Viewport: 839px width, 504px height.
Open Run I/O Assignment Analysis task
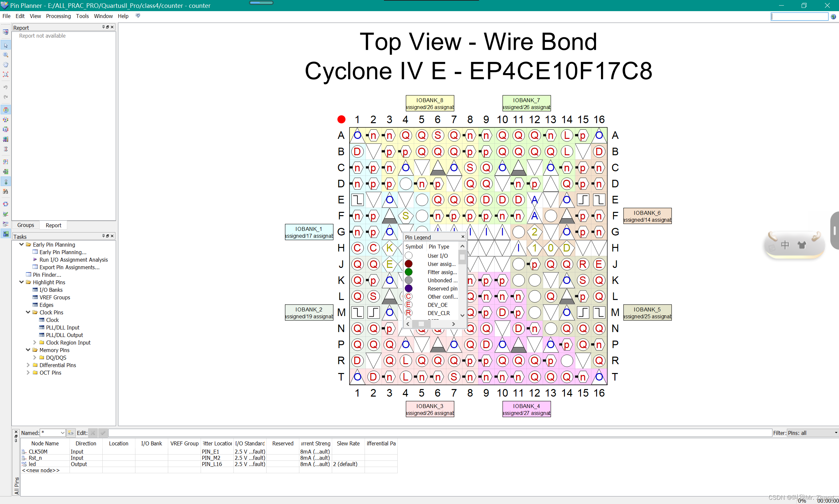coord(73,260)
